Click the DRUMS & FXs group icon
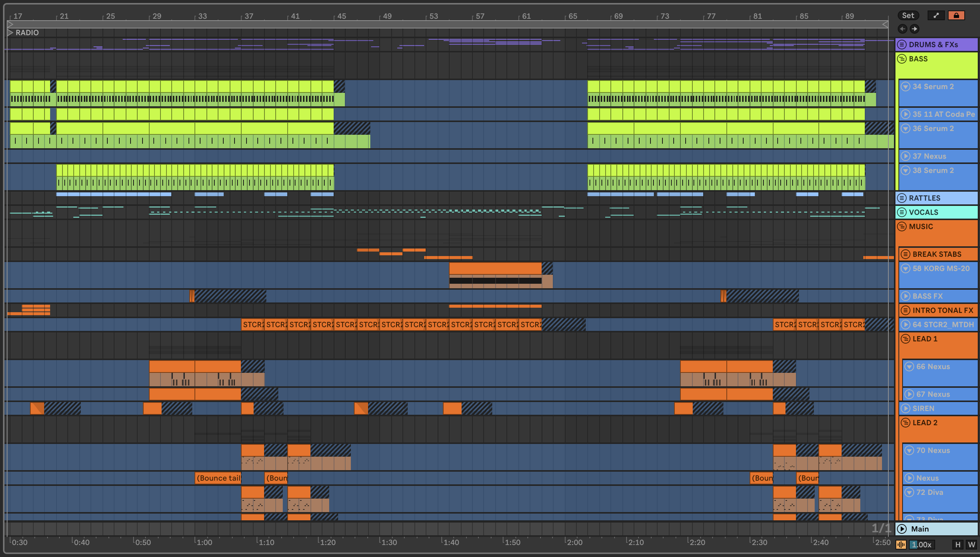Image resolution: width=980 pixels, height=557 pixels. coord(902,45)
